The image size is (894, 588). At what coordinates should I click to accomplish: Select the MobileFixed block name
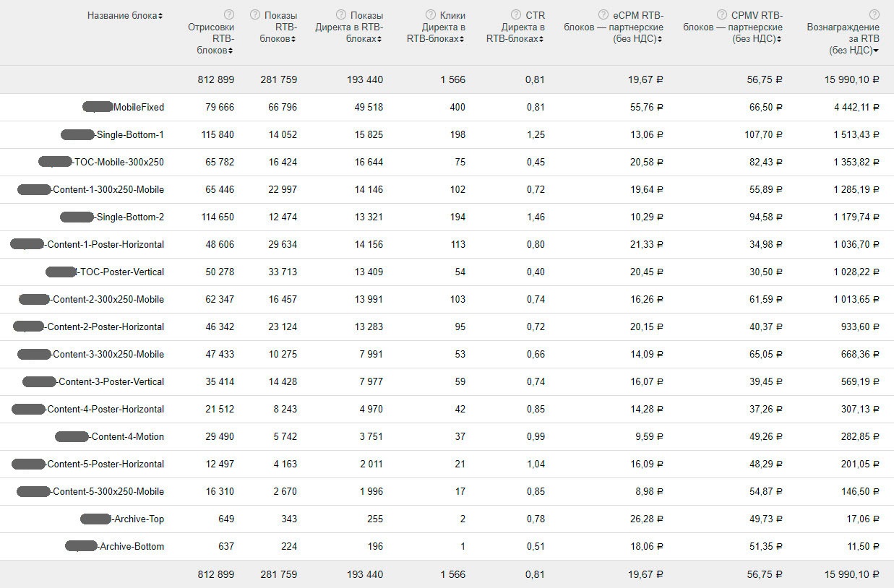tap(138, 107)
